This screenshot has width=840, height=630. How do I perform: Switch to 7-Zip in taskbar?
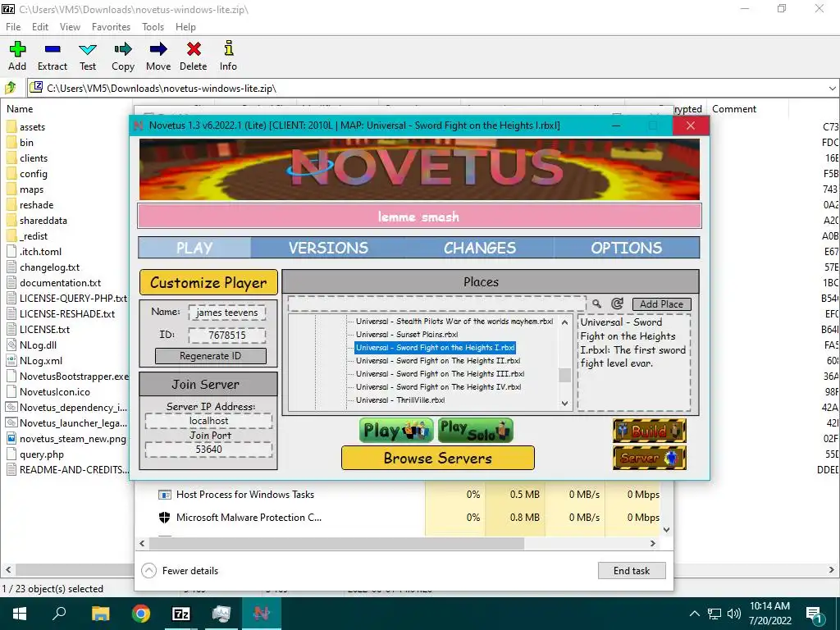point(181,614)
